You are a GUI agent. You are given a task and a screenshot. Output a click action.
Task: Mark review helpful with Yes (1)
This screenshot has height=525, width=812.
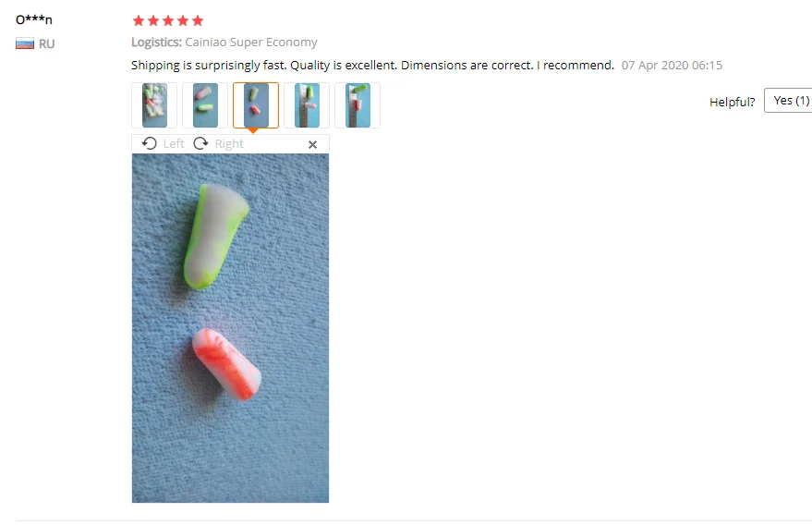pyautogui.click(x=789, y=100)
